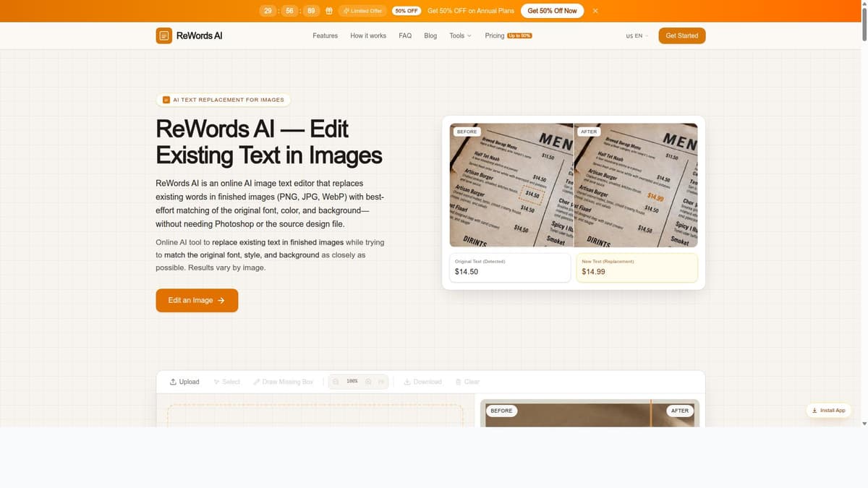Click the BEFORE menu preview image
868x488 pixels.
pyautogui.click(x=511, y=185)
